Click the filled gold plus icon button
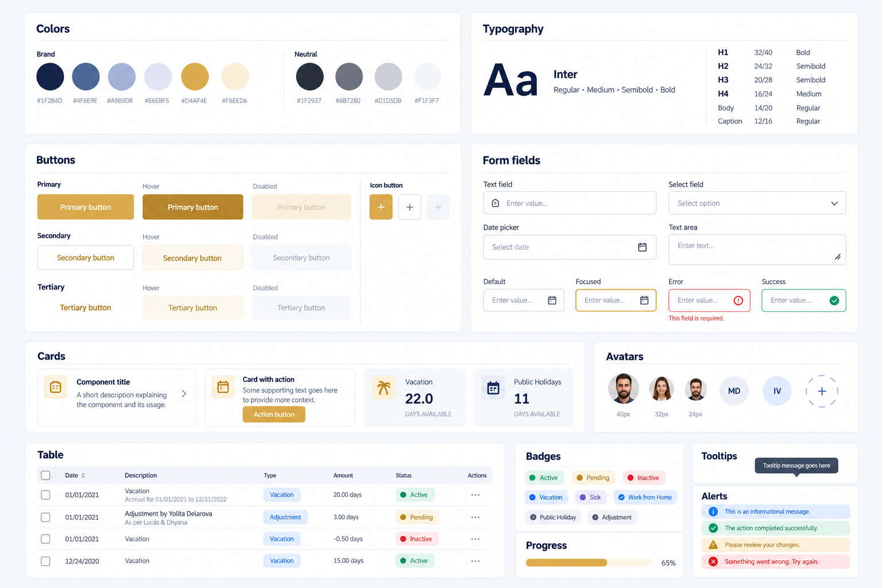The image size is (882, 588). (x=381, y=207)
